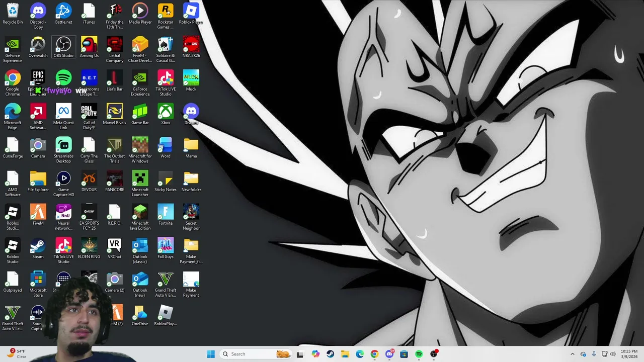
Task: Select the Outplayed desktop icon
Action: pos(13,283)
